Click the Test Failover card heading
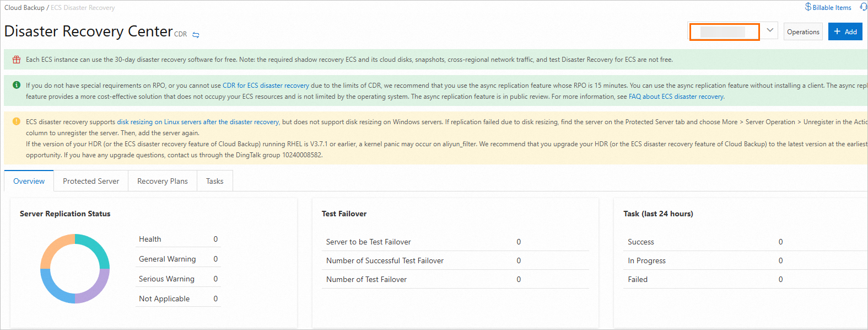Image resolution: width=868 pixels, height=330 pixels. [x=344, y=214]
